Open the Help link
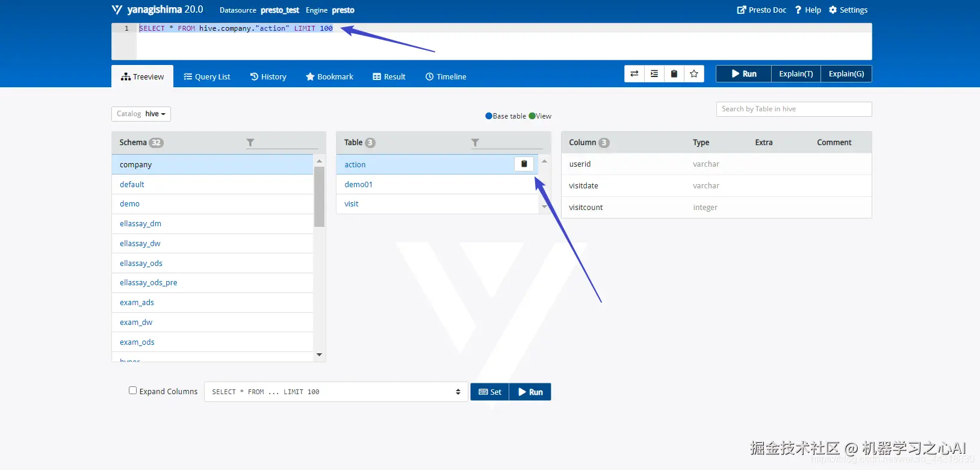The width and height of the screenshot is (980, 470). click(x=808, y=10)
